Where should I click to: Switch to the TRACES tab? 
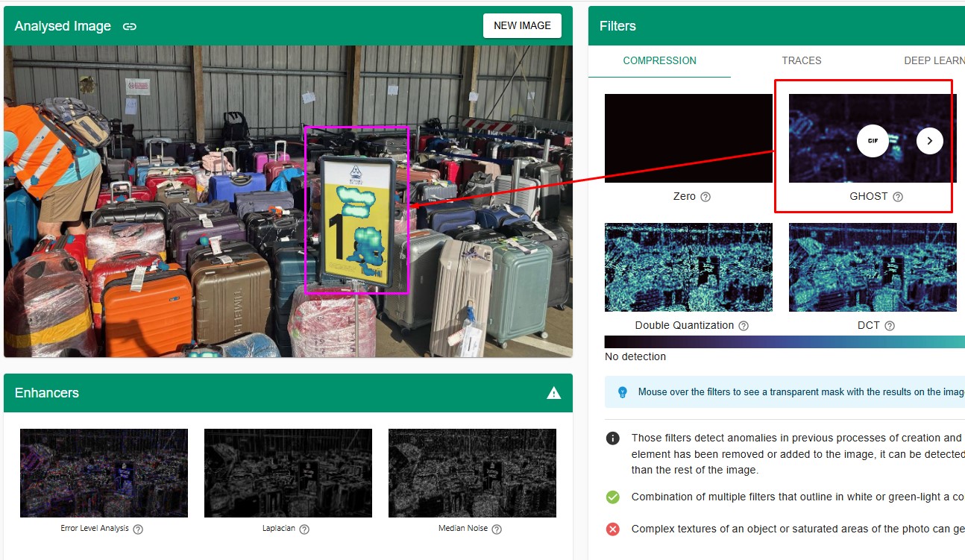pos(801,60)
